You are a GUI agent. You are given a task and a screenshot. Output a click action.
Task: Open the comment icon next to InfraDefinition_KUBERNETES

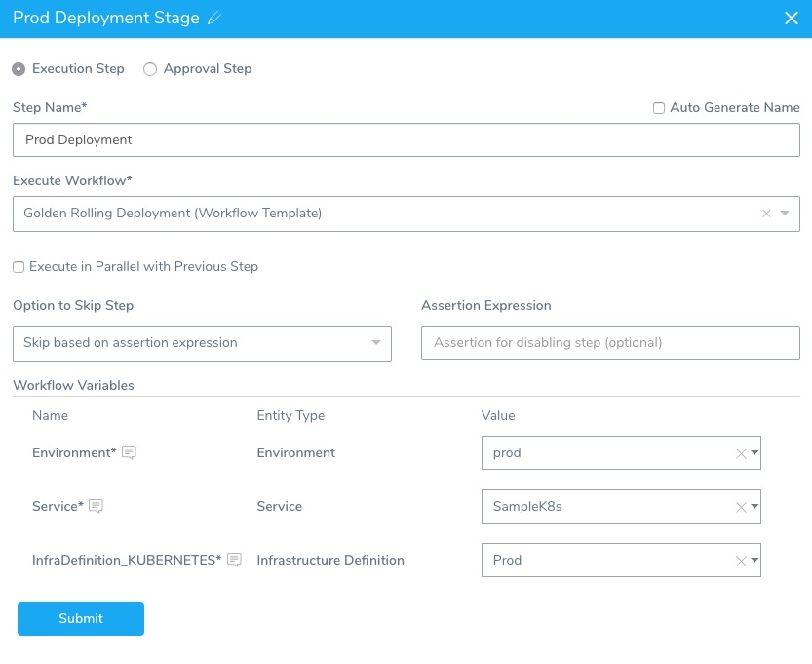point(235,560)
